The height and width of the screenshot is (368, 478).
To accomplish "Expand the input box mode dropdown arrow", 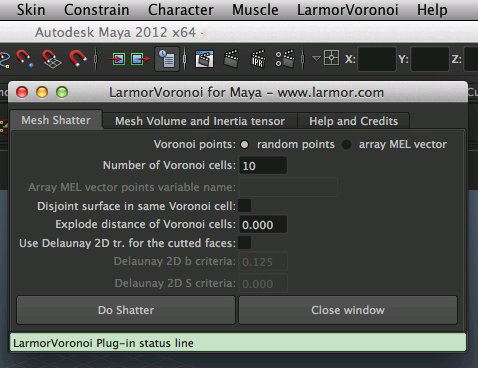I will click(x=316, y=59).
